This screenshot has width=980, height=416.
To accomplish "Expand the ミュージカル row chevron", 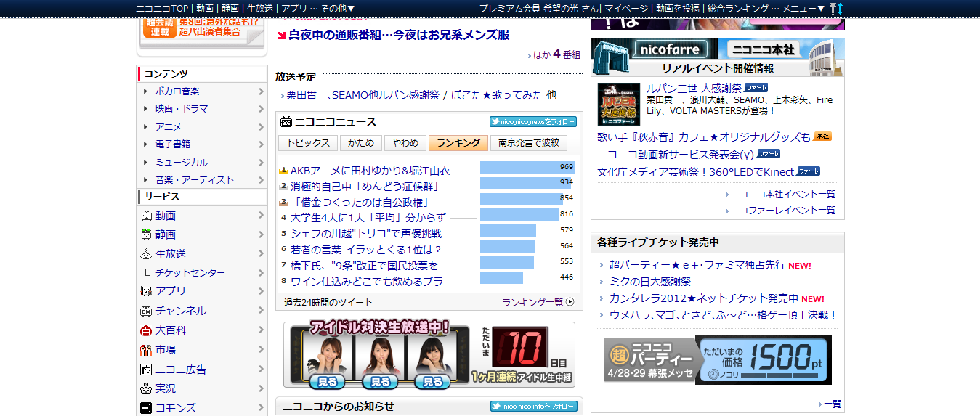I will [x=261, y=163].
